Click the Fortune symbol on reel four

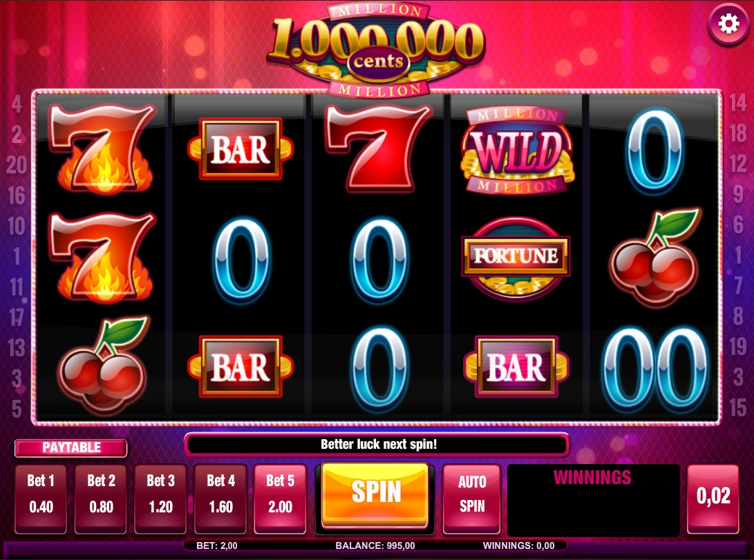516,258
